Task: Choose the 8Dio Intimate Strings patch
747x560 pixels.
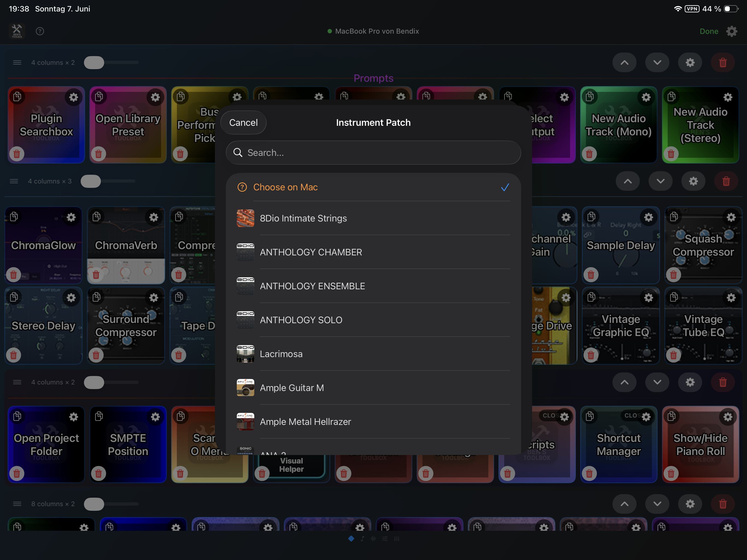Action: [373, 218]
